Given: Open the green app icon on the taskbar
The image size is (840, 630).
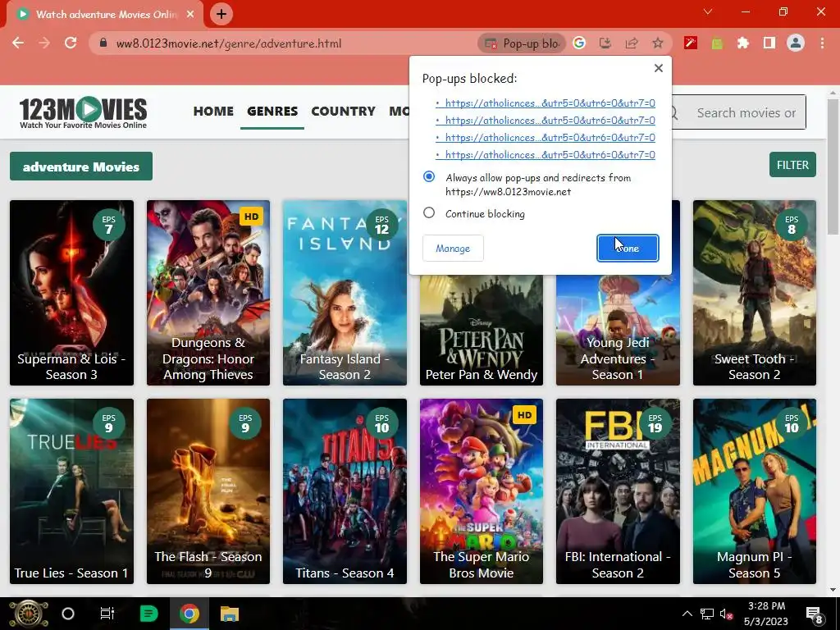Looking at the screenshot, I should tap(148, 614).
